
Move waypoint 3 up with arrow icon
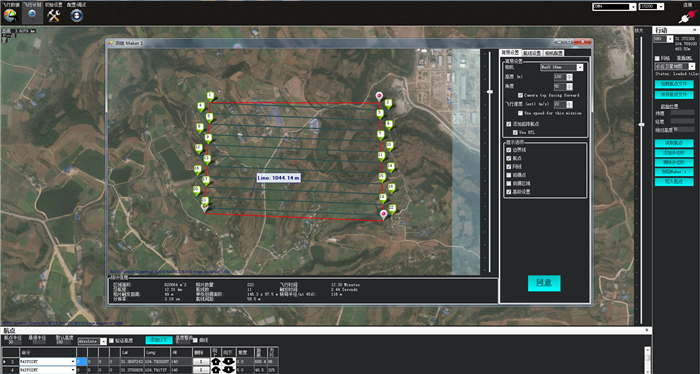point(216,362)
